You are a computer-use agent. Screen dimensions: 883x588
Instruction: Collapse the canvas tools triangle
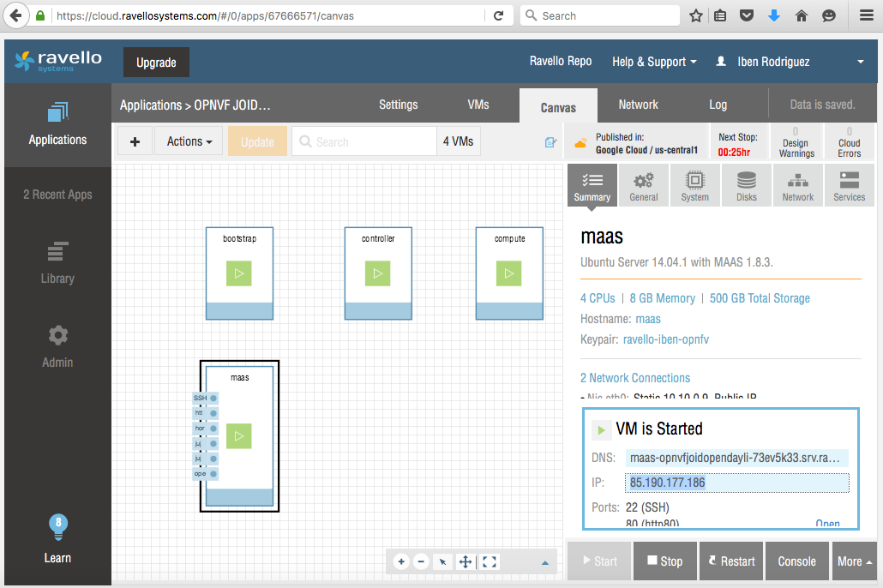tap(545, 562)
